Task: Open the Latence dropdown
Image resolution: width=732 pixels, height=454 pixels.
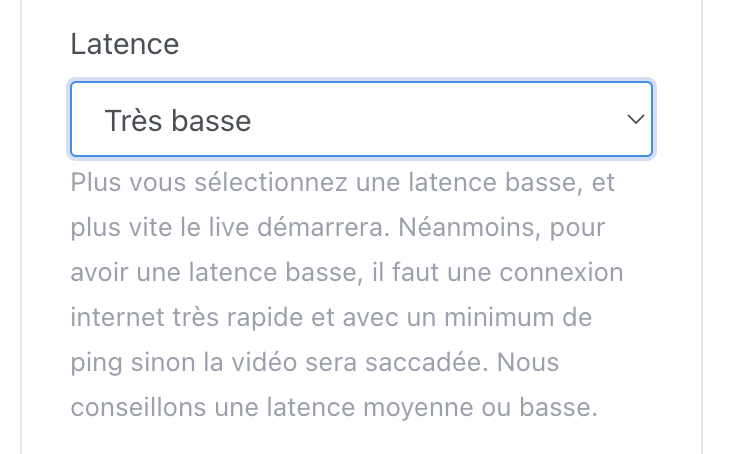Action: coord(360,120)
